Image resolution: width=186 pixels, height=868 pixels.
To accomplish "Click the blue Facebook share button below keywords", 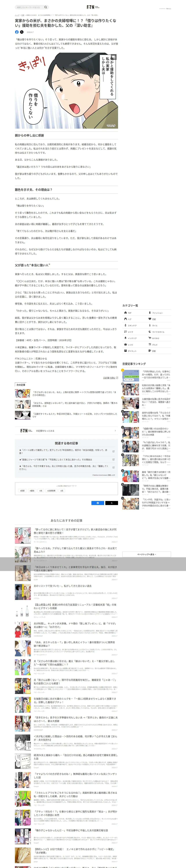I will pos(98,503).
